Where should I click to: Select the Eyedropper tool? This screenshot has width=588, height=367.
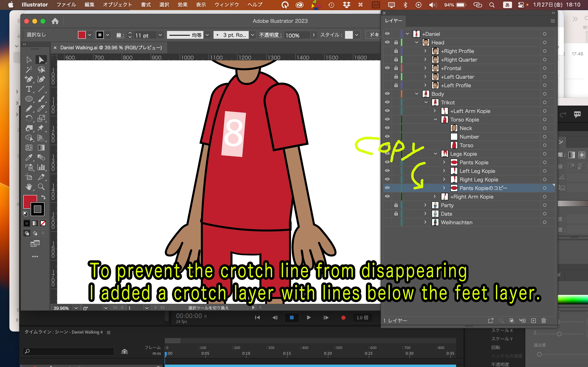point(29,158)
